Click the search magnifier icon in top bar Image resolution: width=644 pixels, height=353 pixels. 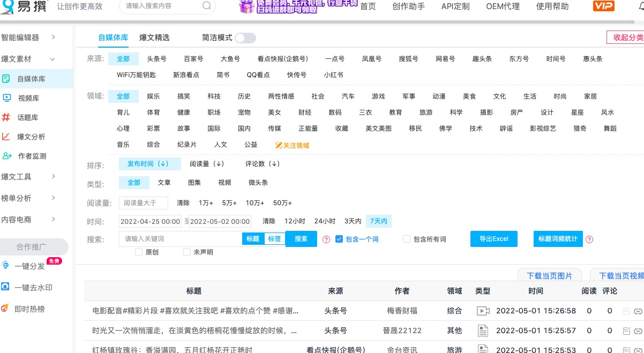[x=207, y=6]
